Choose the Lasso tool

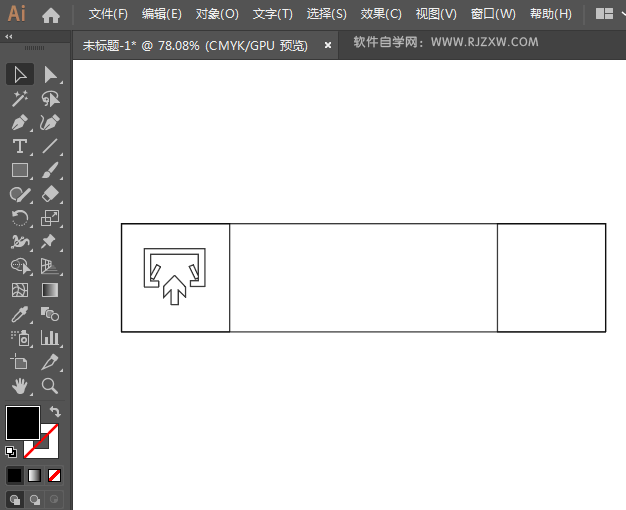coord(51,98)
